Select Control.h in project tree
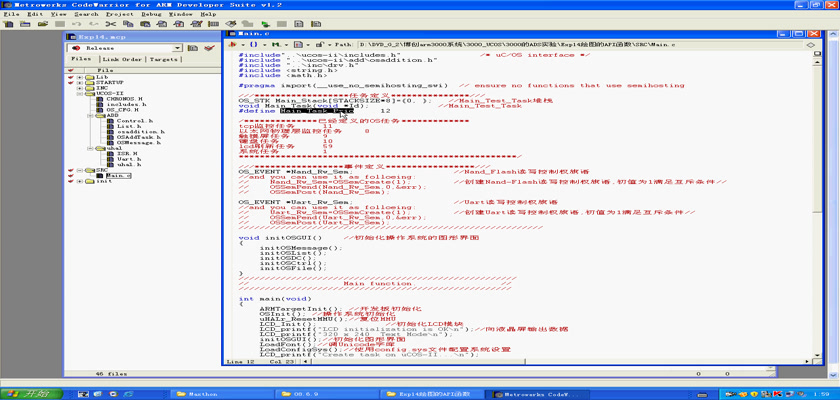Screen dimensions: 840x400 click(x=134, y=121)
